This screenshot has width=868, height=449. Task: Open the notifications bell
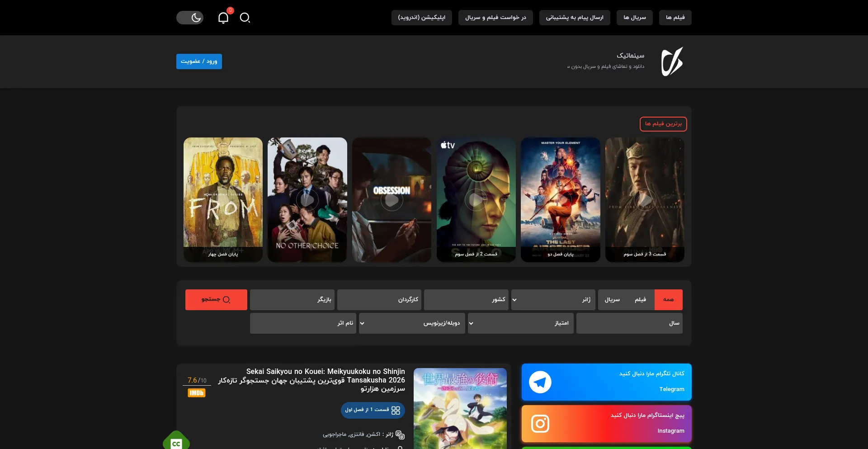(223, 18)
